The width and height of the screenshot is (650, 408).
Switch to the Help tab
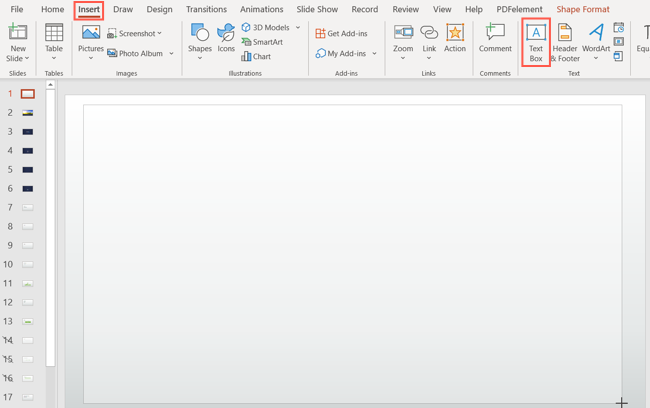pos(474,9)
